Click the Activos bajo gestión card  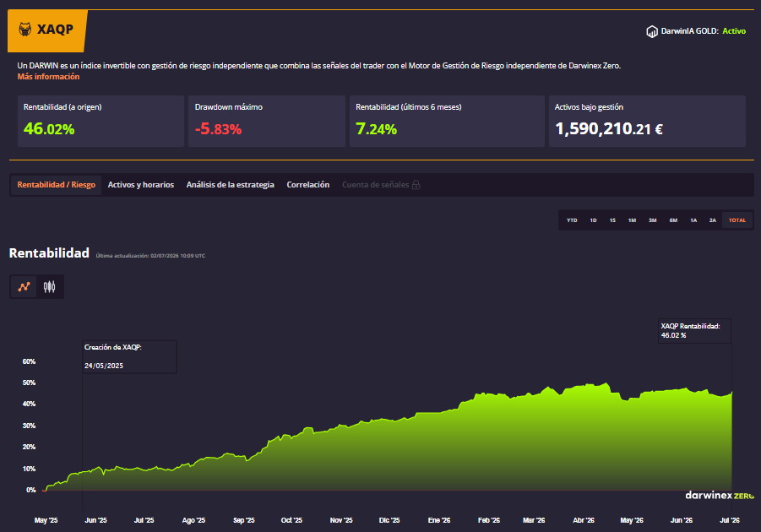(x=647, y=121)
